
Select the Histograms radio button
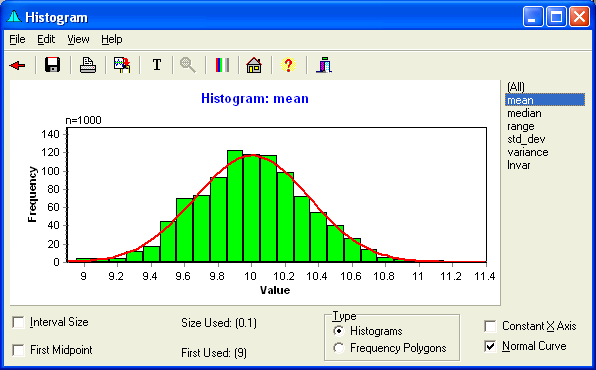point(338,331)
